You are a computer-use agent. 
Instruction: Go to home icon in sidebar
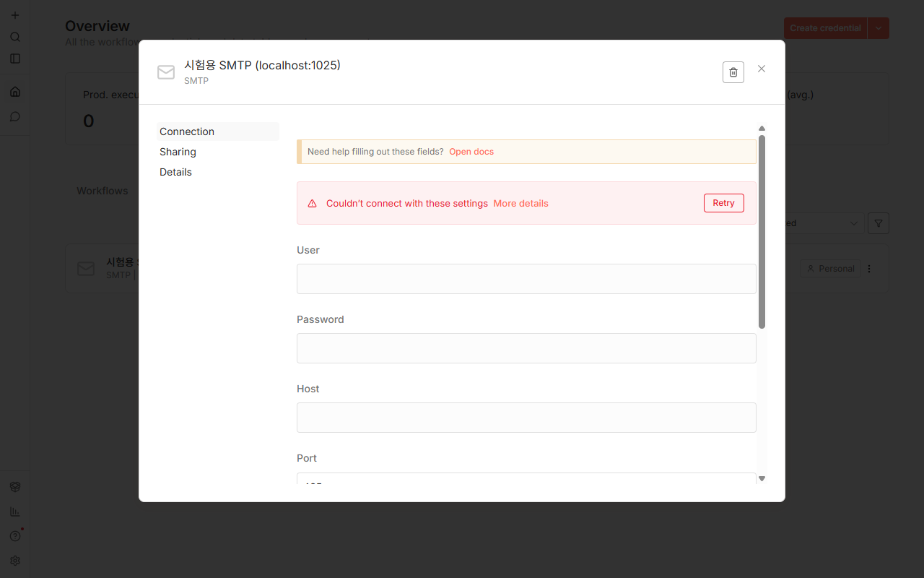tap(15, 92)
